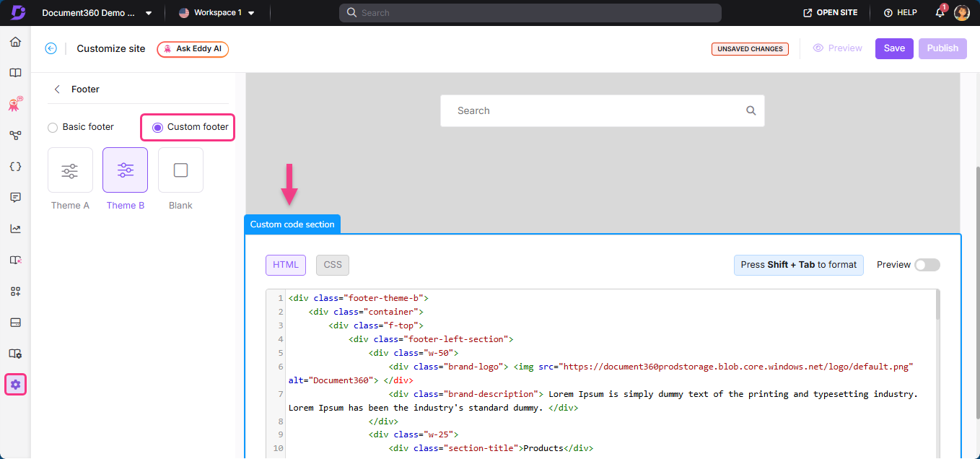Image resolution: width=980 pixels, height=459 pixels.
Task: Open the Drive storage icon in sidebar
Action: [x=15, y=322]
